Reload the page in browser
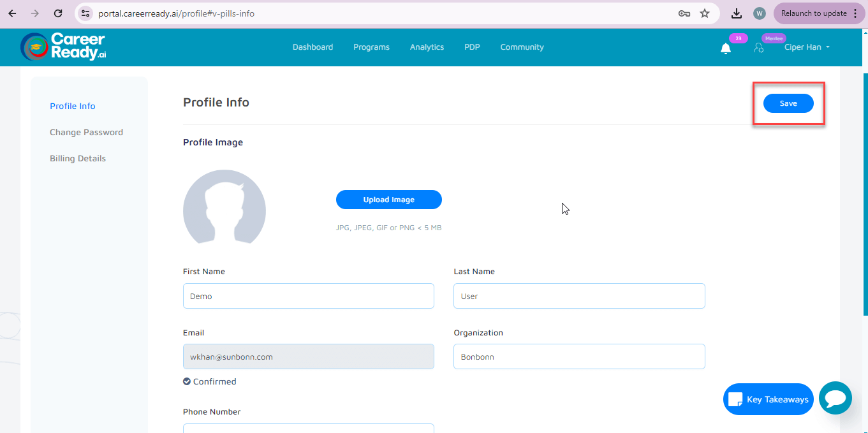Viewport: 868px width, 433px height. click(58, 13)
